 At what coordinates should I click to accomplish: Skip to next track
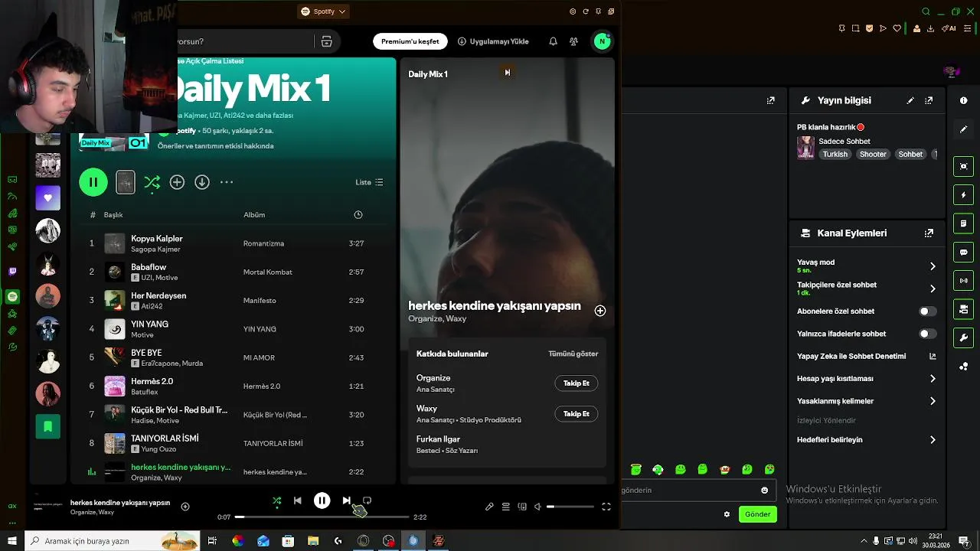point(346,500)
